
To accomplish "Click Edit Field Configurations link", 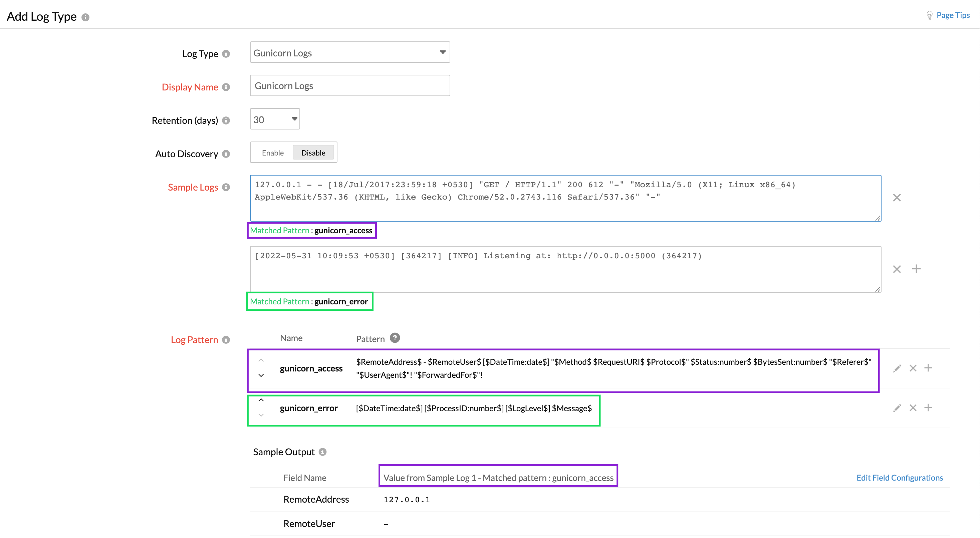I will click(x=899, y=478).
